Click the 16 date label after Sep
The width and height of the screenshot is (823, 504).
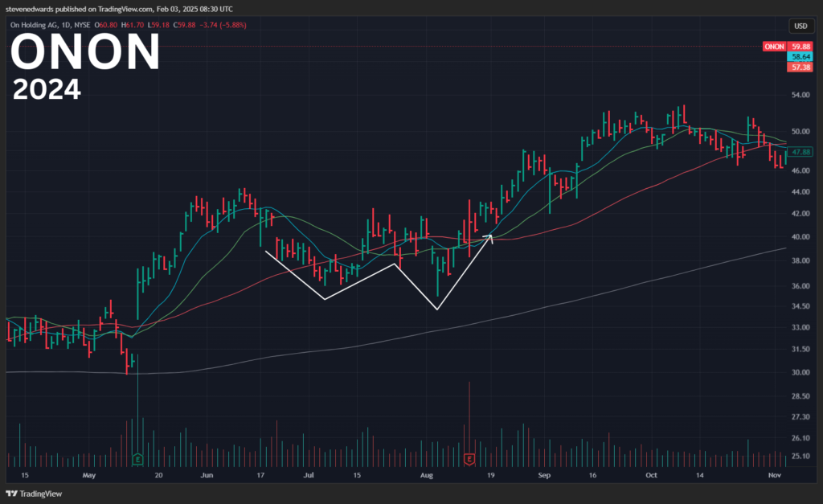pos(592,475)
